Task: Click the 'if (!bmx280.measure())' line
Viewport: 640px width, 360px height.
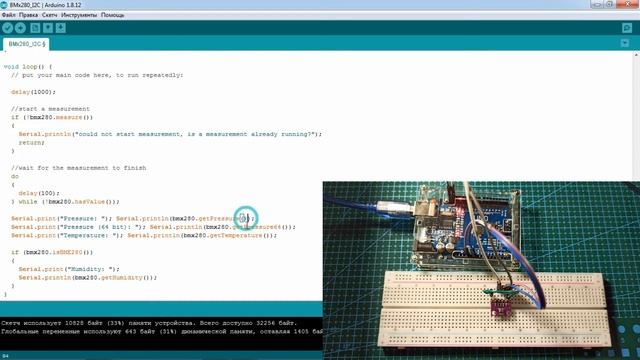Action: 52,117
